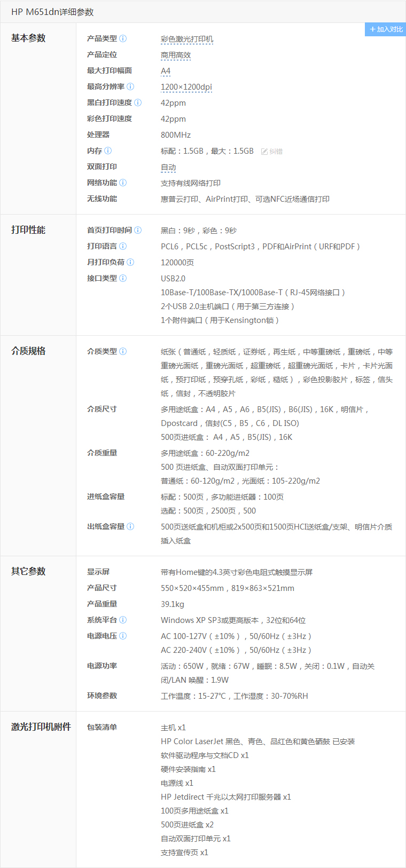Click the 800MHz processor value
The width and height of the screenshot is (406, 868).
[x=176, y=135]
